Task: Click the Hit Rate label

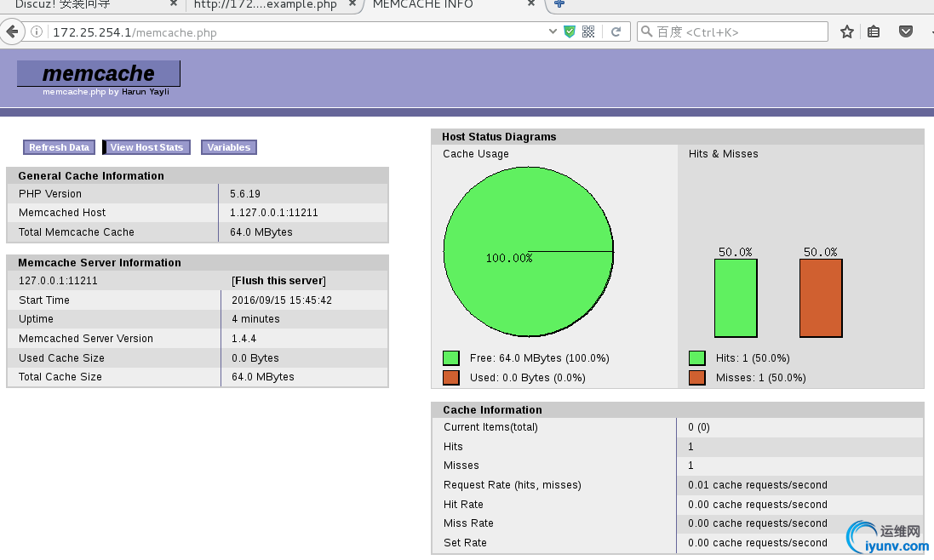Action: pos(463,504)
